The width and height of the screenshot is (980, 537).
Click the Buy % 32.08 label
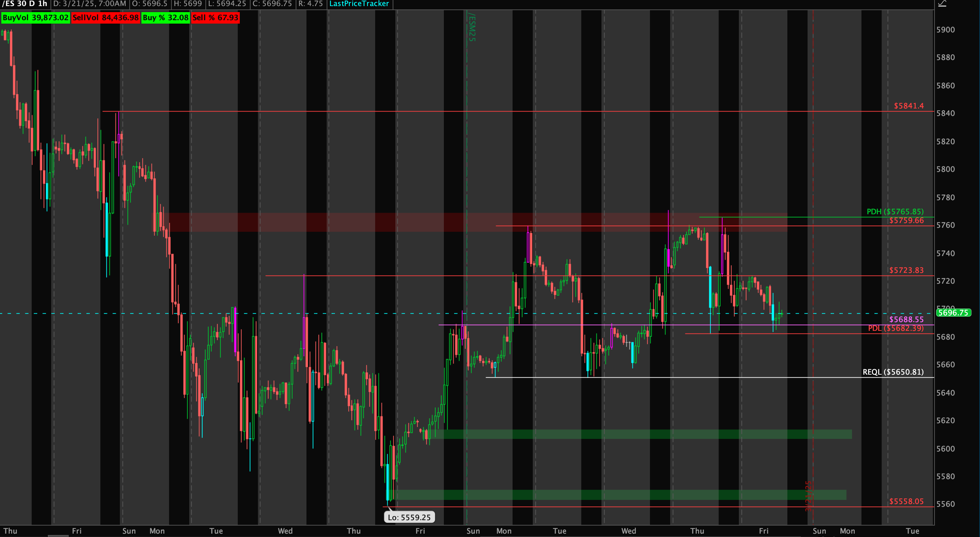click(x=165, y=18)
